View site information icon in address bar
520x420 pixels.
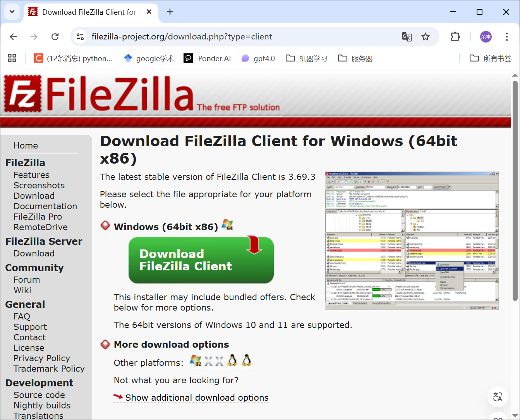click(80, 37)
